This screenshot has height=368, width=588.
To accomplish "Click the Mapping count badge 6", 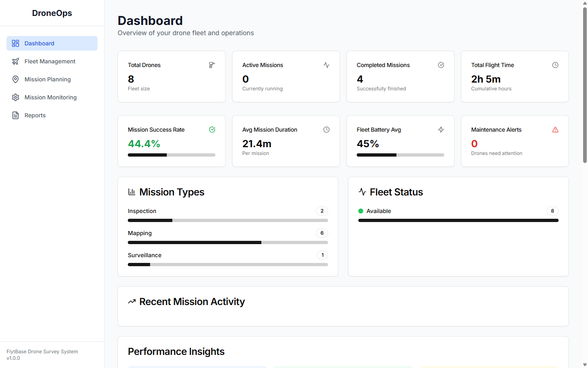I will pyautogui.click(x=322, y=233).
